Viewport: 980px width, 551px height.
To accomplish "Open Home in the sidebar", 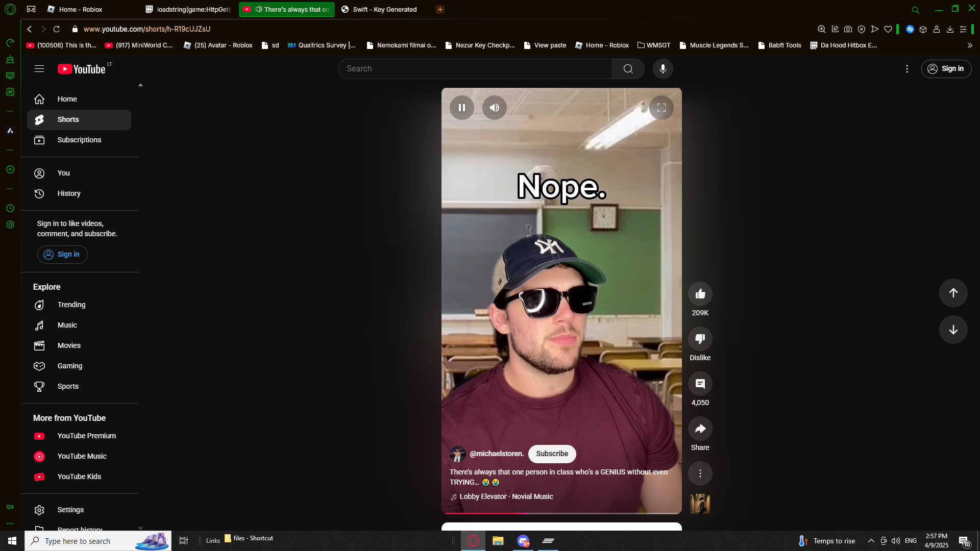I will coord(79,99).
